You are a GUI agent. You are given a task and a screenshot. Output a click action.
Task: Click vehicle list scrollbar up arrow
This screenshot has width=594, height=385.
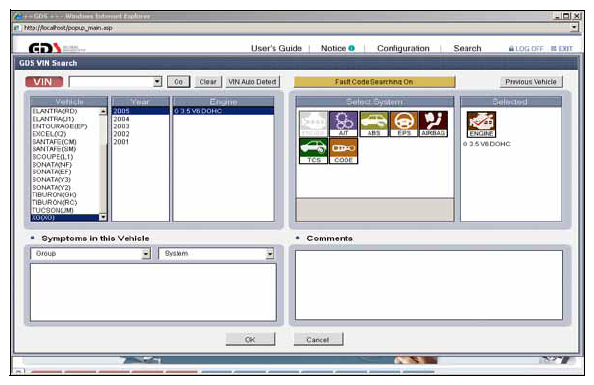pos(103,111)
